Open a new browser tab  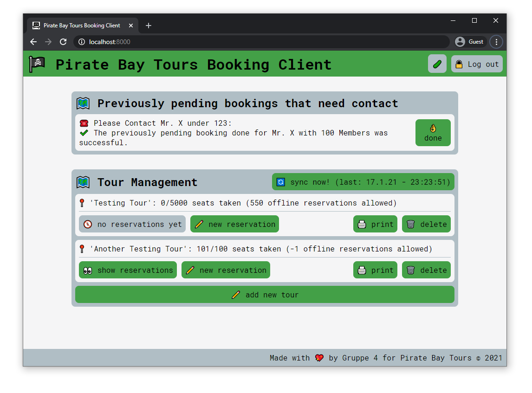pyautogui.click(x=148, y=26)
